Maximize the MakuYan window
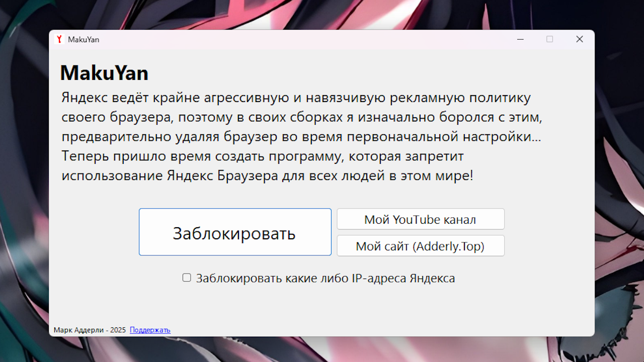644x362 pixels. coord(549,39)
